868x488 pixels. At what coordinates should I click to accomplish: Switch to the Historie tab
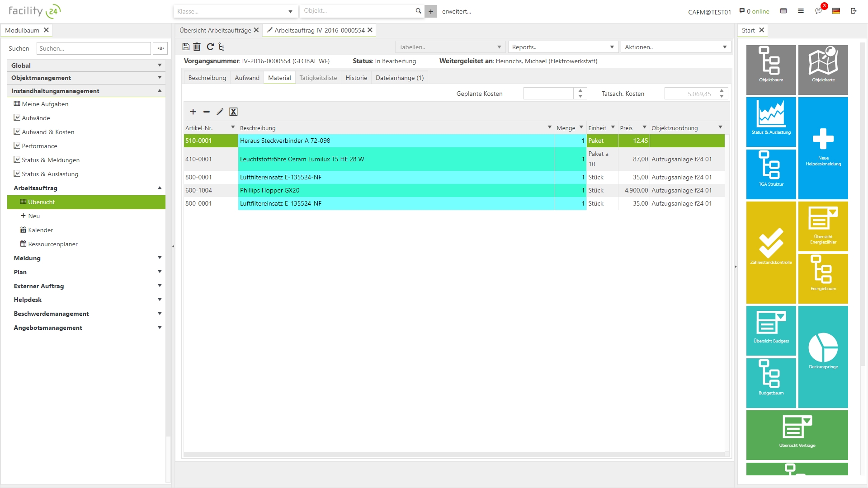pos(356,78)
